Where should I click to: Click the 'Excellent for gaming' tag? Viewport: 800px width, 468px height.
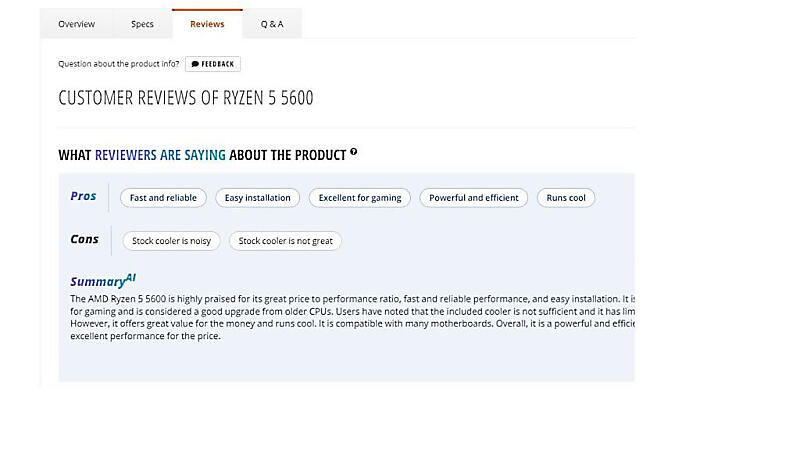360,198
